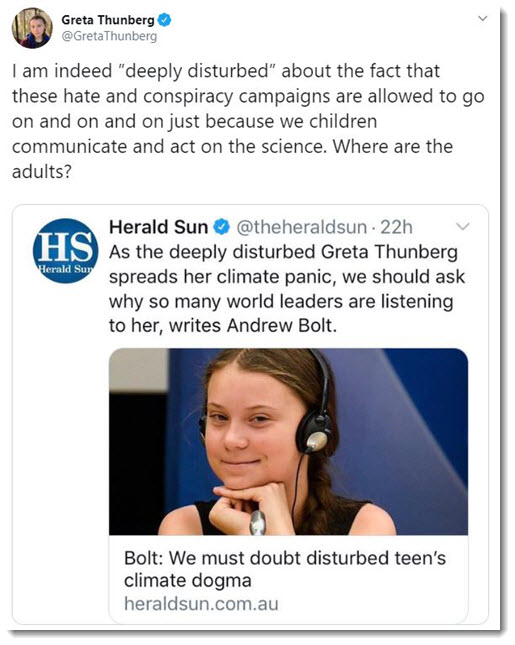Click the main tweet text about hate campaigns

248,121
